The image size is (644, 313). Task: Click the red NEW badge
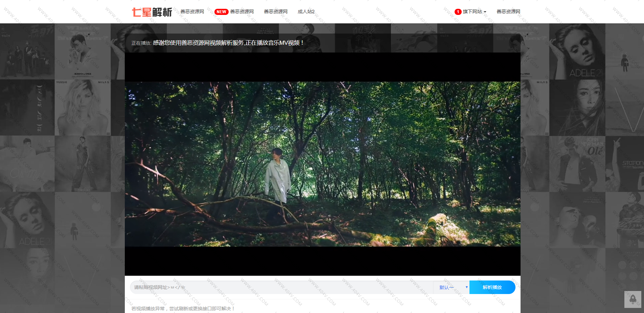221,12
